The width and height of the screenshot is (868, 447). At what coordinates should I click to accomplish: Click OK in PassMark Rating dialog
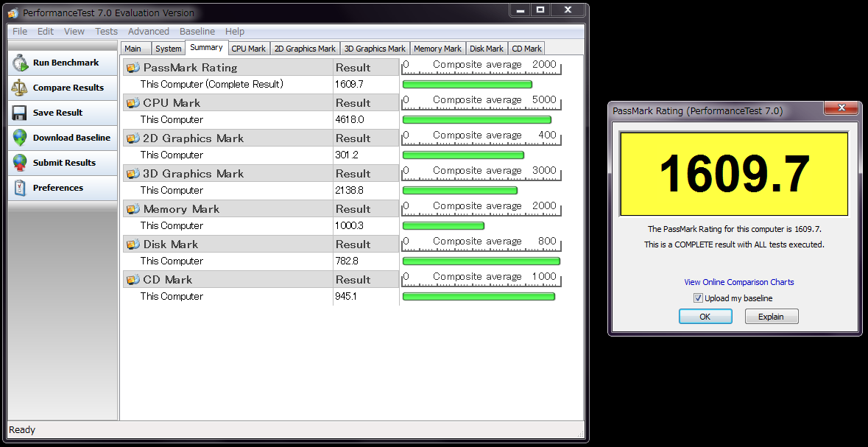pos(705,316)
